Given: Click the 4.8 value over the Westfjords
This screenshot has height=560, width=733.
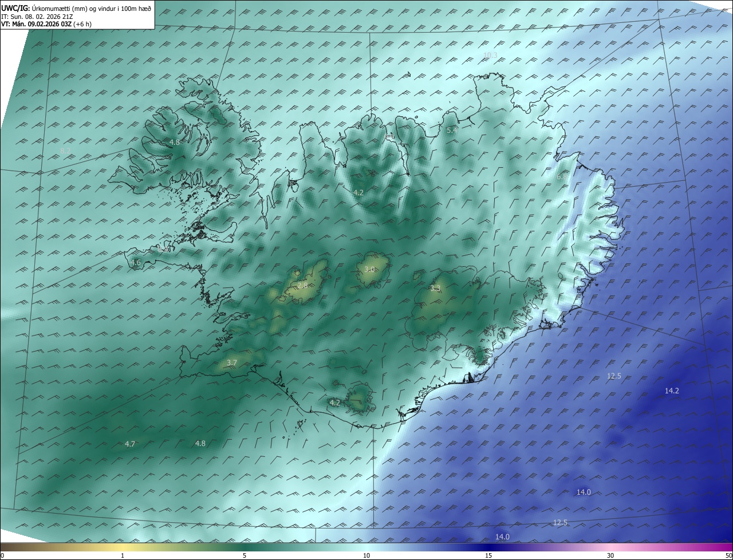Looking at the screenshot, I should click(x=175, y=142).
